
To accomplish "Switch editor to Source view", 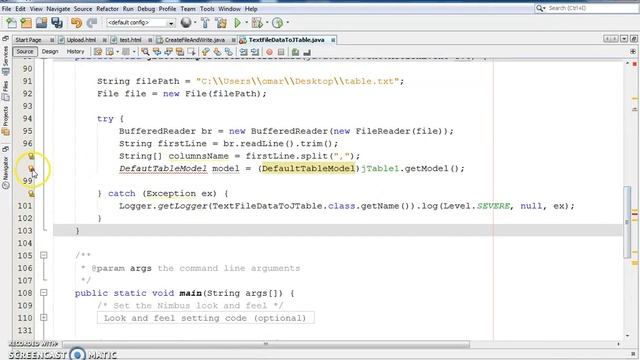I will coord(25,51).
